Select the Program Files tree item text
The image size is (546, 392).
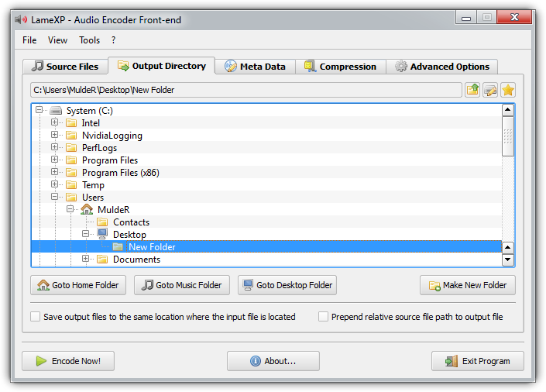(110, 160)
